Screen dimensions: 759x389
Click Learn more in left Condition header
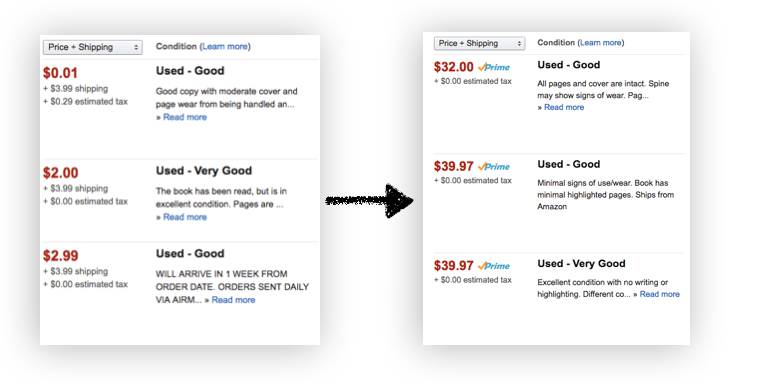pos(225,47)
